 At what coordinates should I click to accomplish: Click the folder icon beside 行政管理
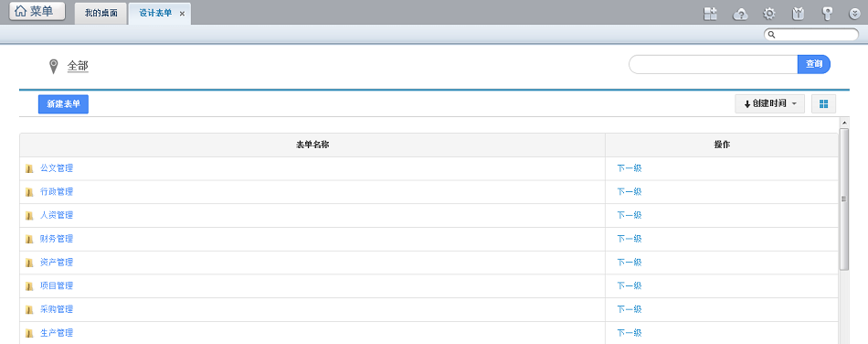(x=29, y=192)
